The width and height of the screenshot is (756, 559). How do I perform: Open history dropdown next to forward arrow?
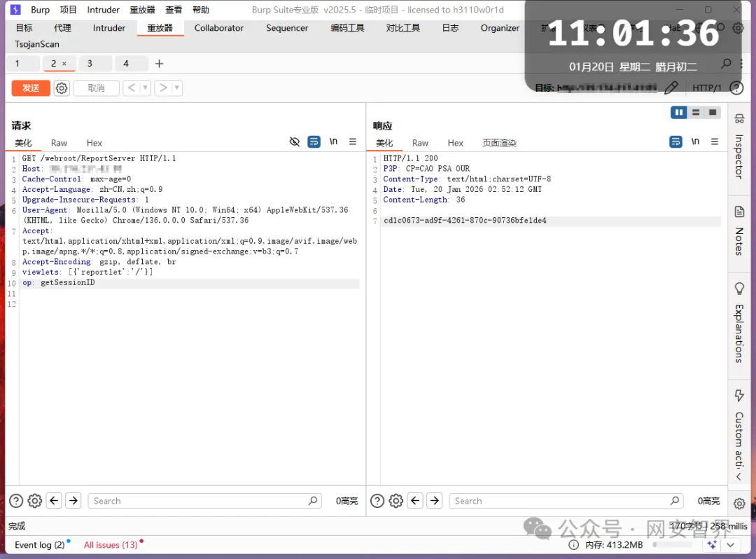[x=176, y=88]
